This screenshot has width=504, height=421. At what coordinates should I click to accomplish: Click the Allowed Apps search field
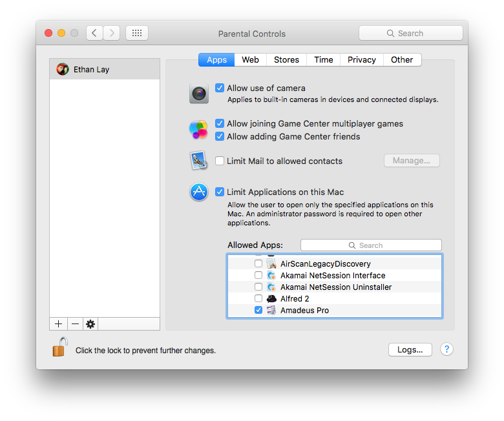click(371, 245)
